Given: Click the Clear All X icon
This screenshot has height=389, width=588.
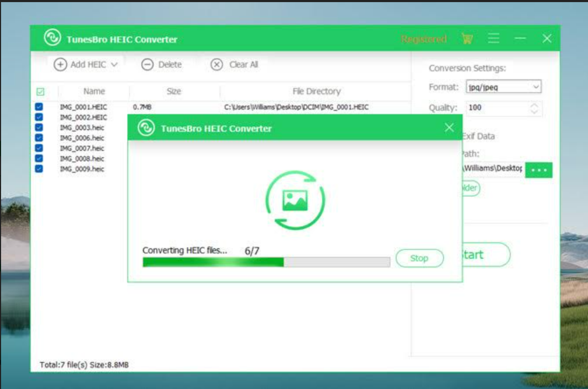Looking at the screenshot, I should 216,65.
